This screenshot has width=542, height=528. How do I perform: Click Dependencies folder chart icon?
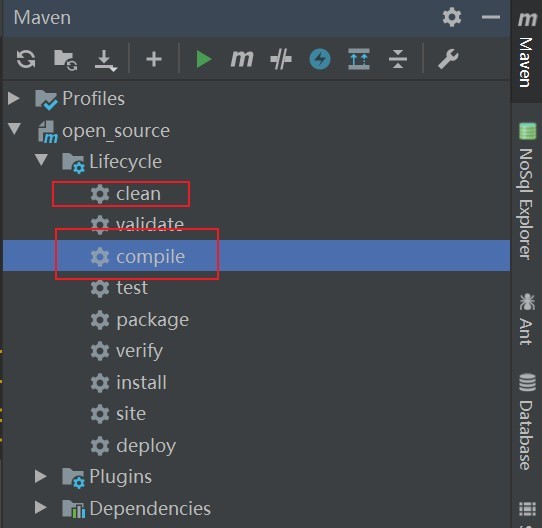[x=74, y=509]
